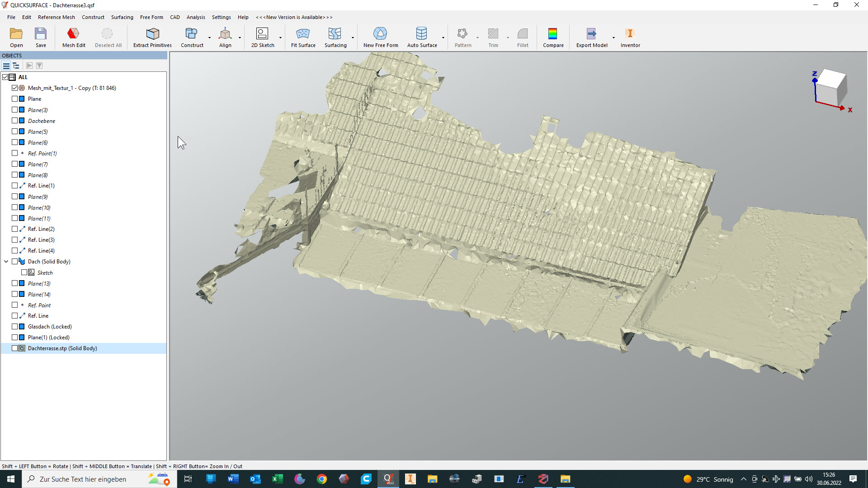Viewport: 868px width, 488px height.
Task: Click the Export Model icon
Action: click(x=591, y=37)
